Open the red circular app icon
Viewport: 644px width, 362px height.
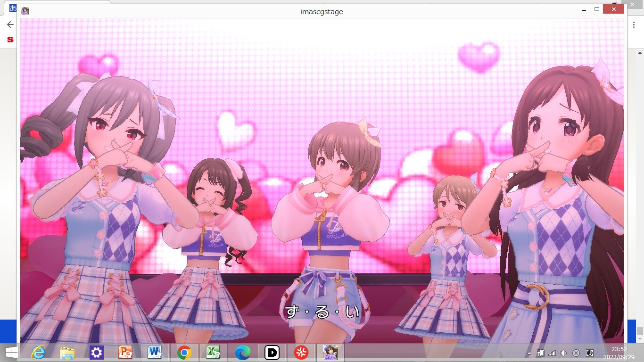pos(301,353)
